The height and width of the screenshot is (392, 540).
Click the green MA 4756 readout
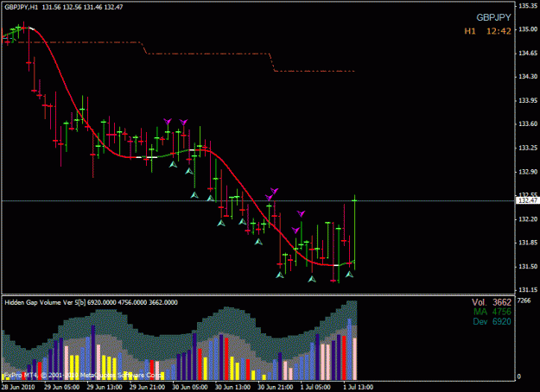492,312
